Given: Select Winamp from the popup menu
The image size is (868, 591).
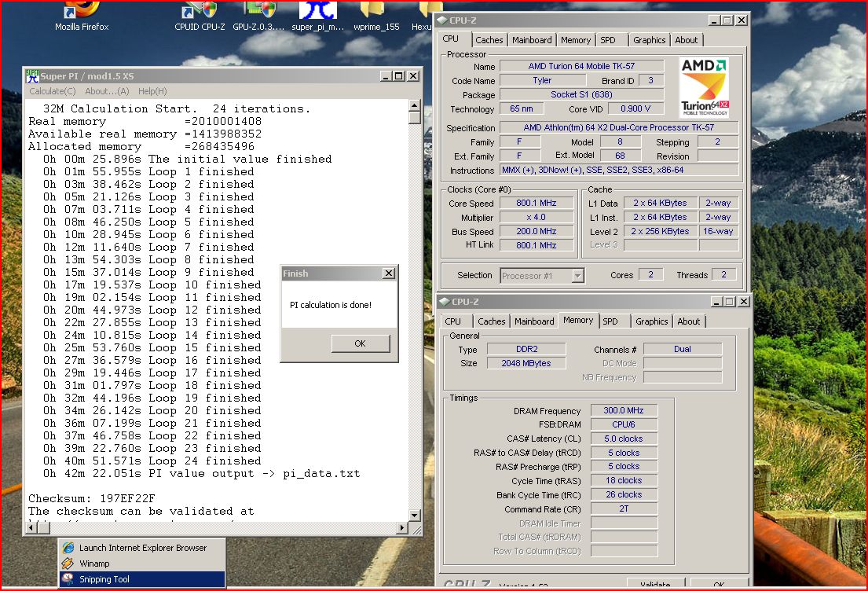Looking at the screenshot, I should (x=142, y=563).
